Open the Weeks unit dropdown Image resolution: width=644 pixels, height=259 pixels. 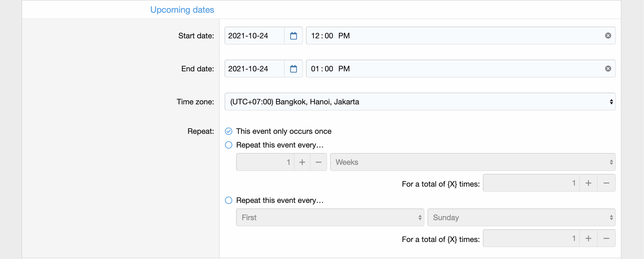473,162
